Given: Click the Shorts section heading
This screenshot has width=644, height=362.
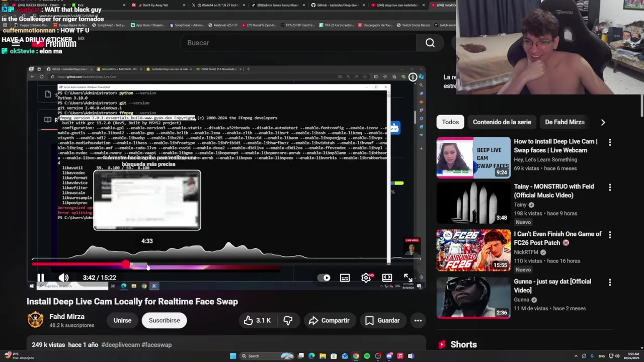Looking at the screenshot, I should tap(463, 344).
